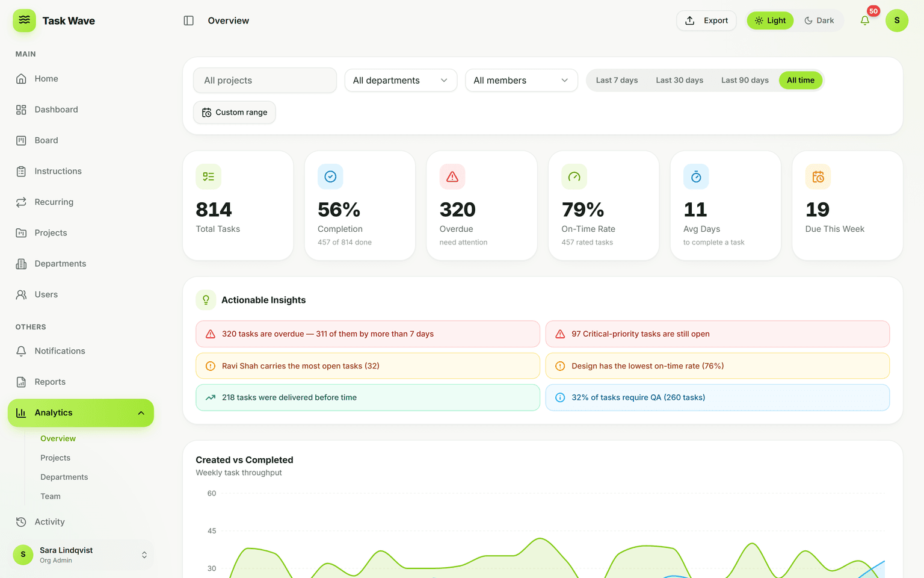Go to Analytics Departments sub-item

click(64, 477)
